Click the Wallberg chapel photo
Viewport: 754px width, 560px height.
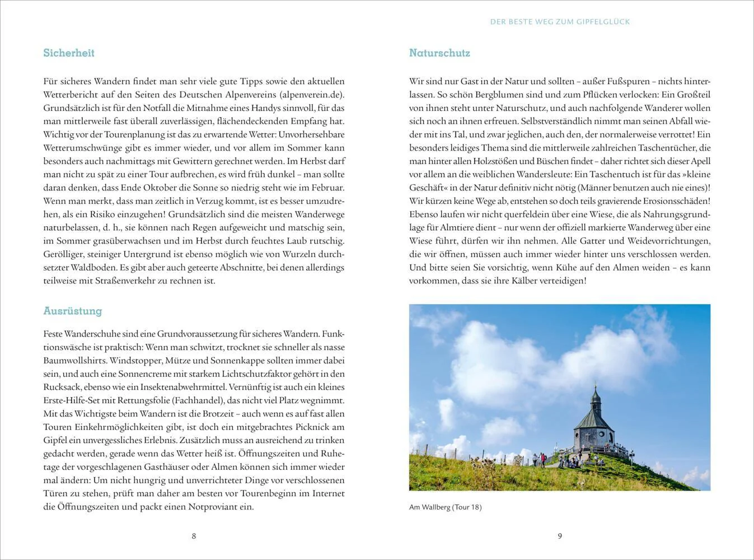(560, 398)
